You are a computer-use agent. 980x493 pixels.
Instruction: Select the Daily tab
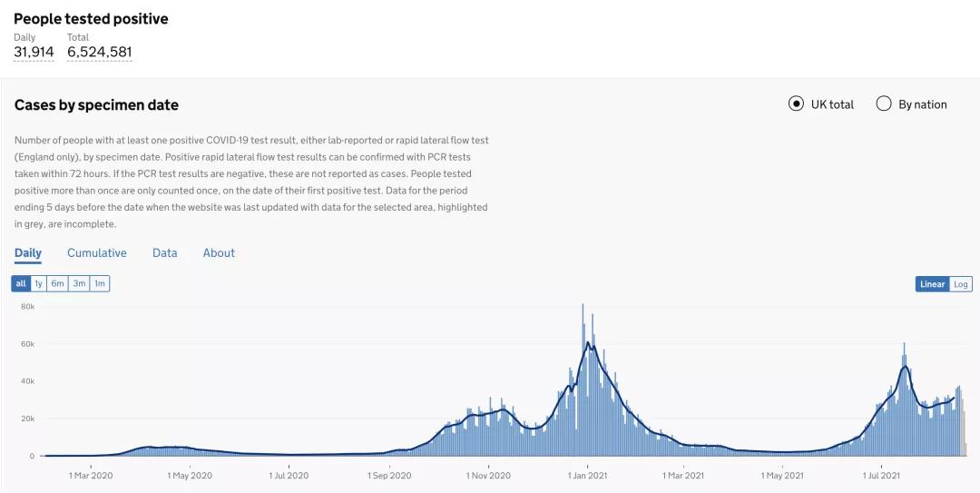coord(28,253)
